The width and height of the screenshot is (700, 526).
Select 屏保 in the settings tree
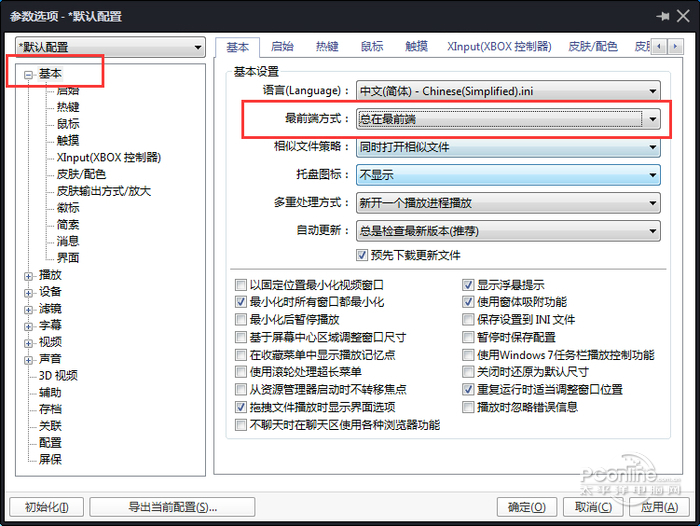pyautogui.click(x=50, y=459)
